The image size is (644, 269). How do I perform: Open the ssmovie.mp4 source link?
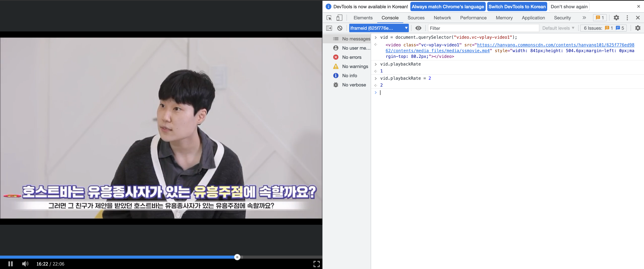[438, 51]
